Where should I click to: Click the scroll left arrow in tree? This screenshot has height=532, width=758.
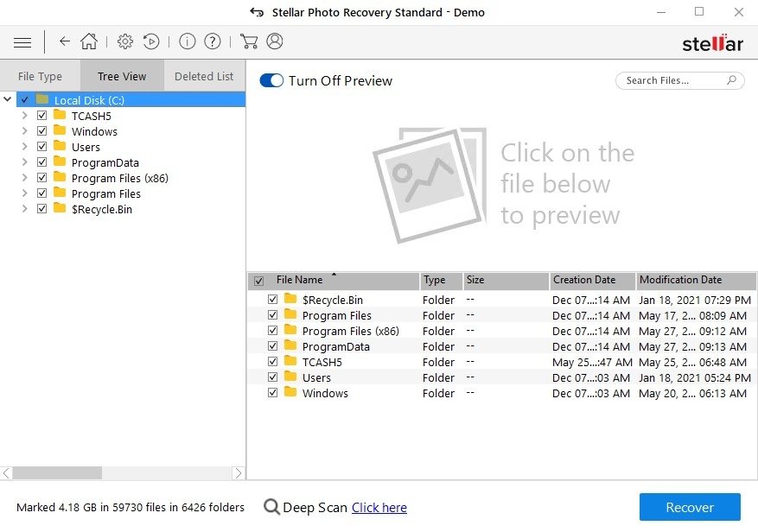6,472
